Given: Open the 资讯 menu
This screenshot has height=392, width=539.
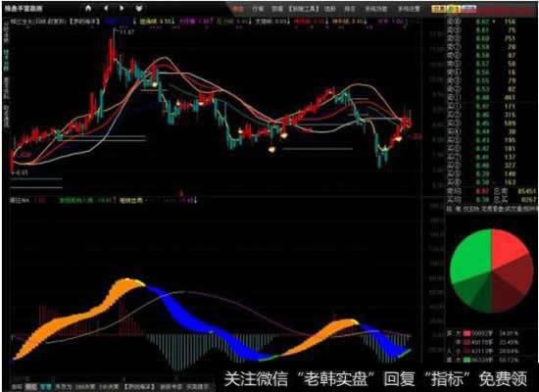Looking at the screenshot, I should tap(277, 9).
